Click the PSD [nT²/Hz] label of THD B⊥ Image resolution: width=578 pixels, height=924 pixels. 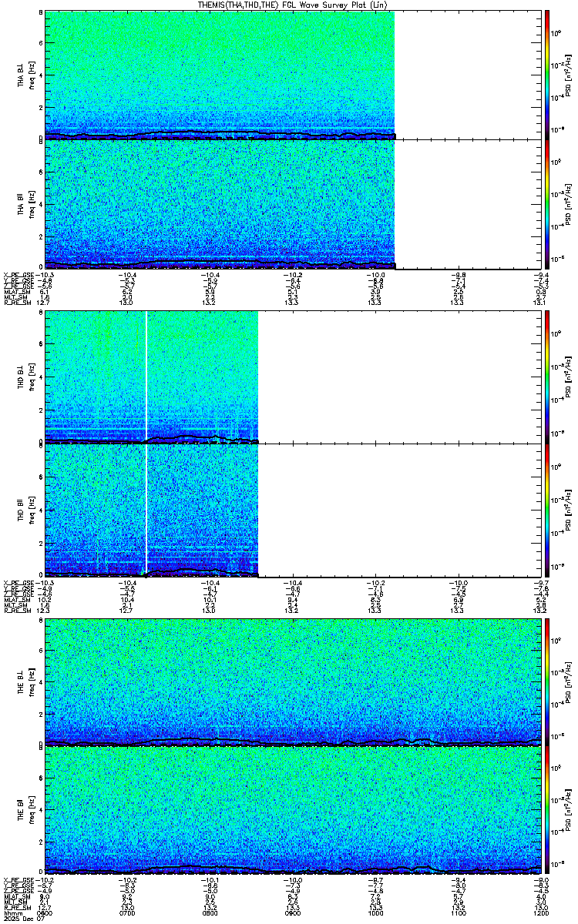point(570,377)
